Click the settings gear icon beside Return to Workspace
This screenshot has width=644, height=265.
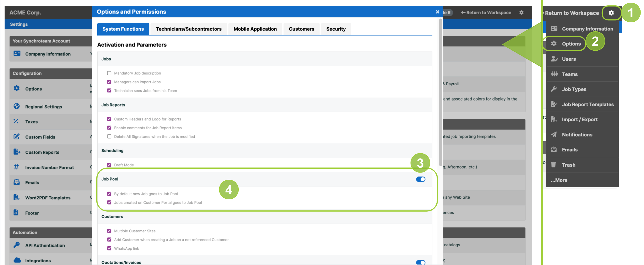611,13
